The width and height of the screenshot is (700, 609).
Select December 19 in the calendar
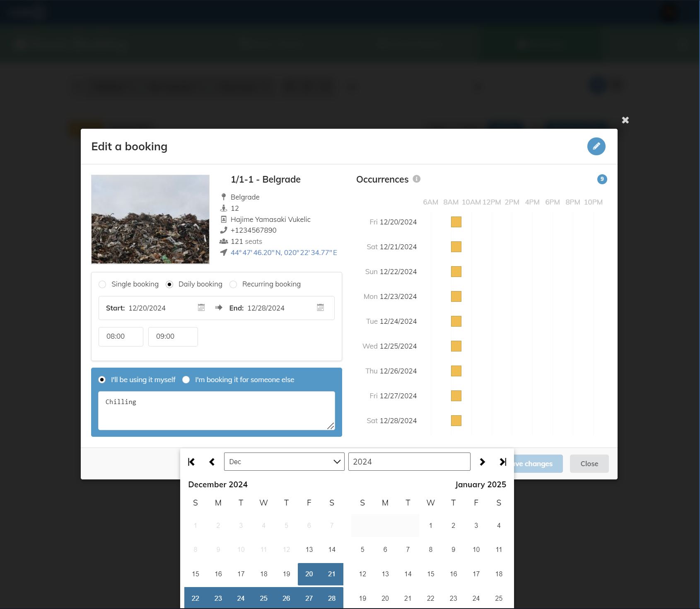286,574
